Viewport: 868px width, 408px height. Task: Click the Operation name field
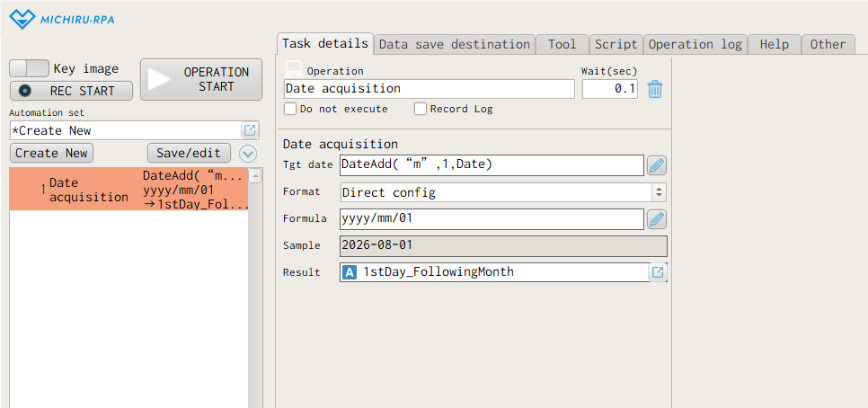(430, 89)
